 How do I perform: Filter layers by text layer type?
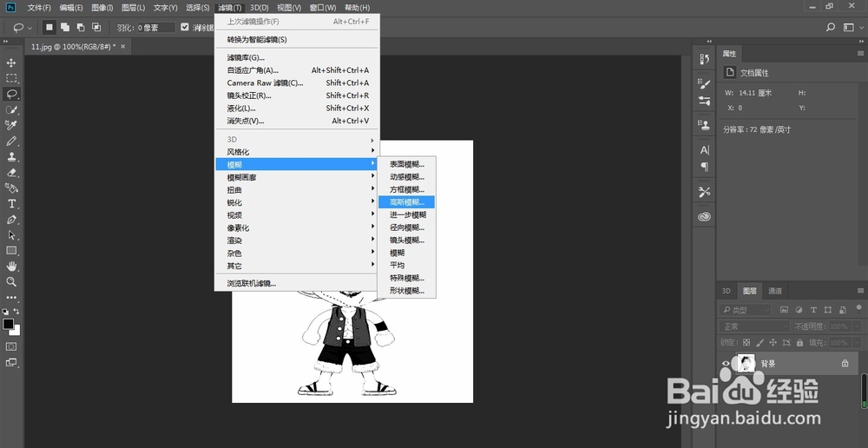[813, 310]
